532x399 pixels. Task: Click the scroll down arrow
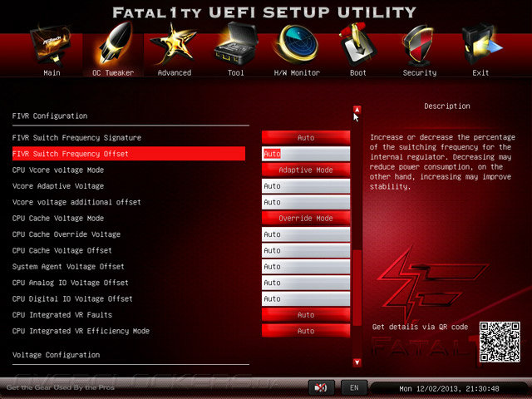(357, 362)
